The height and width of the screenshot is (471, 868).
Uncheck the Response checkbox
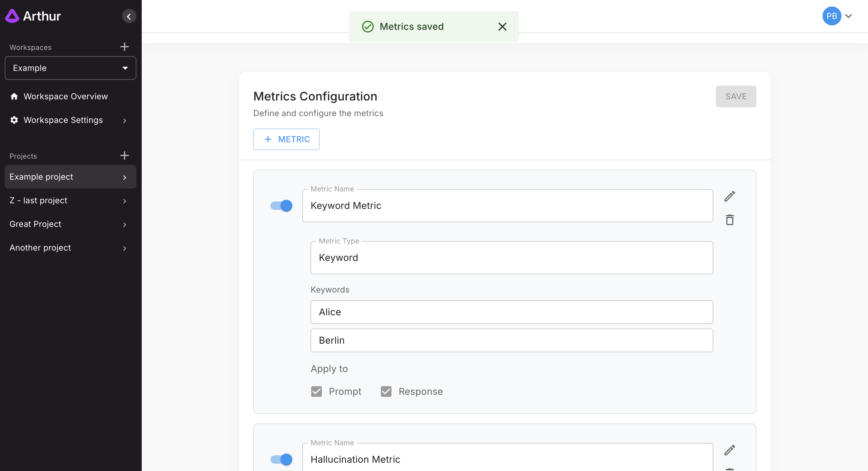[386, 392]
